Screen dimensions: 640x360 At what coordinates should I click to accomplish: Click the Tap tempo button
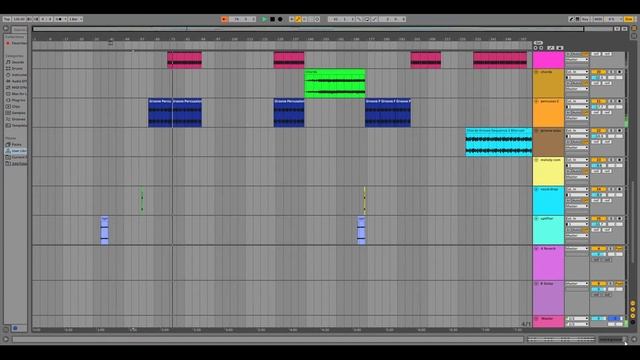pos(7,19)
